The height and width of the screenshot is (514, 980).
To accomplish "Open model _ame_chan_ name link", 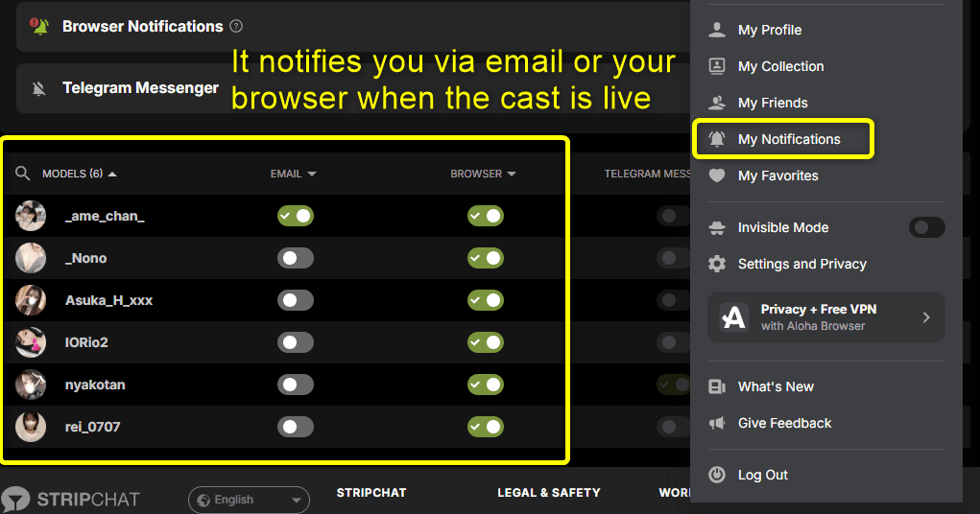I will (x=105, y=216).
